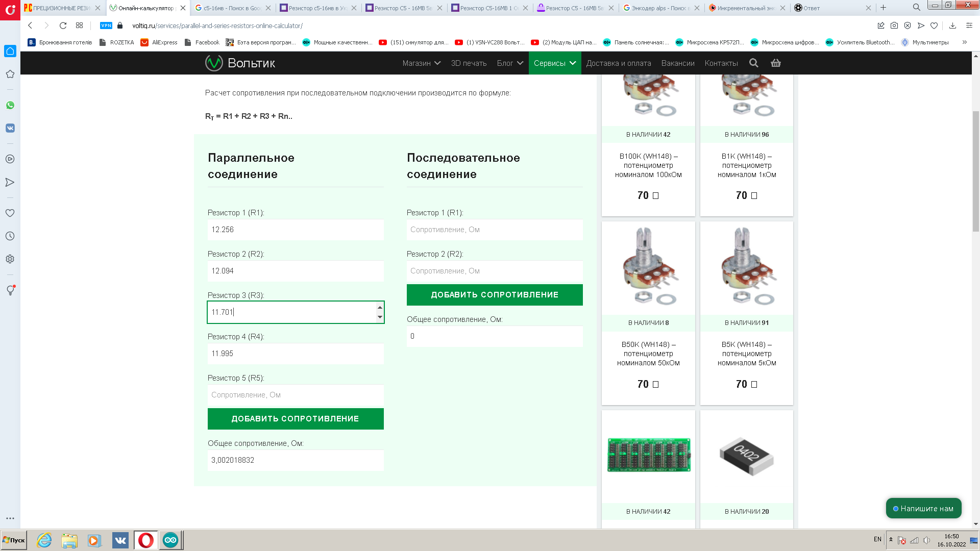Open VK messenger in the sidebar
The width and height of the screenshot is (980, 551).
tap(10, 128)
